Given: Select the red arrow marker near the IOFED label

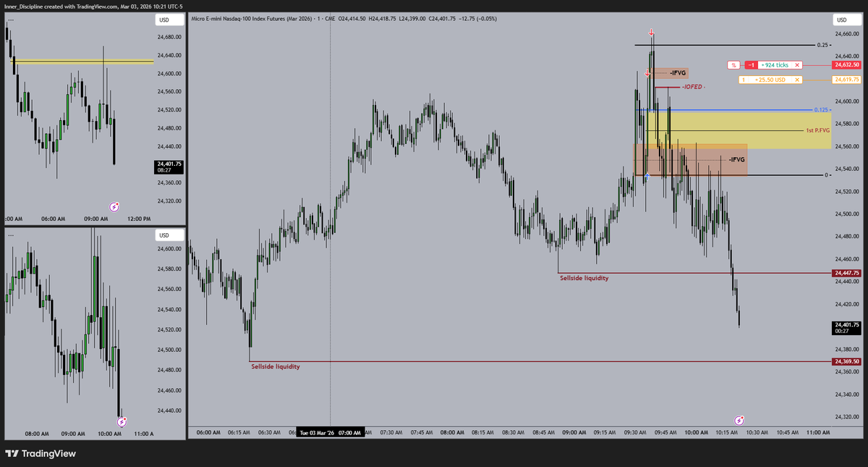Looking at the screenshot, I should 646,72.
